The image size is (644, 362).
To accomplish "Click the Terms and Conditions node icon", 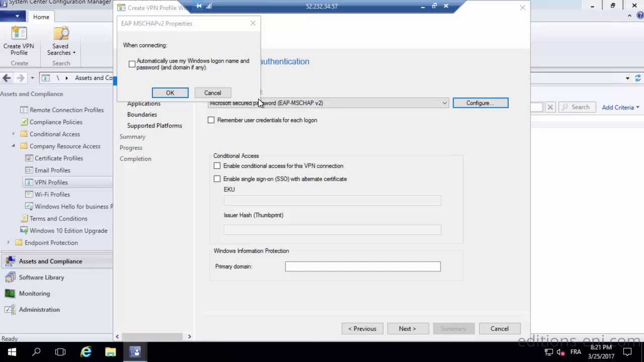I will [x=24, y=219].
